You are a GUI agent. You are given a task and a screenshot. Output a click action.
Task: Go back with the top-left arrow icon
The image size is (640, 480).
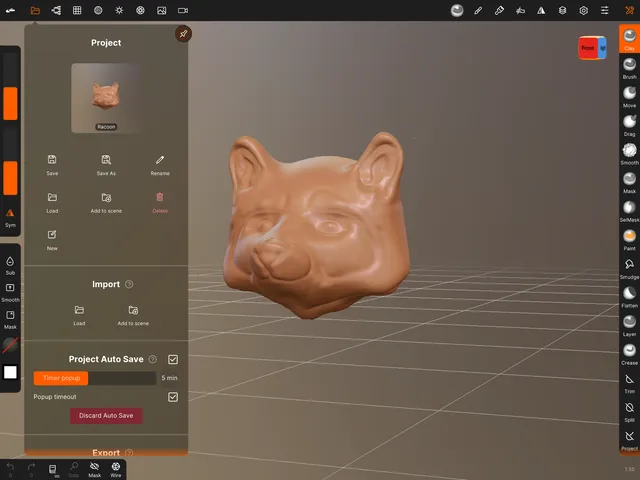(10, 11)
